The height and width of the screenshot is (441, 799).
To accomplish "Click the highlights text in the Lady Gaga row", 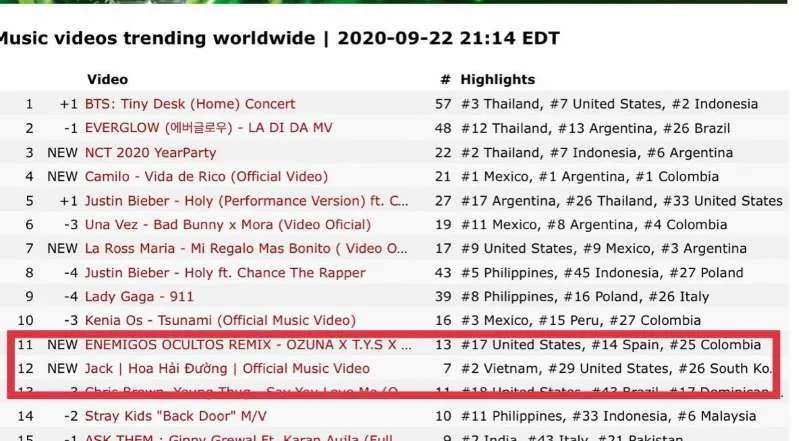I will [x=584, y=296].
